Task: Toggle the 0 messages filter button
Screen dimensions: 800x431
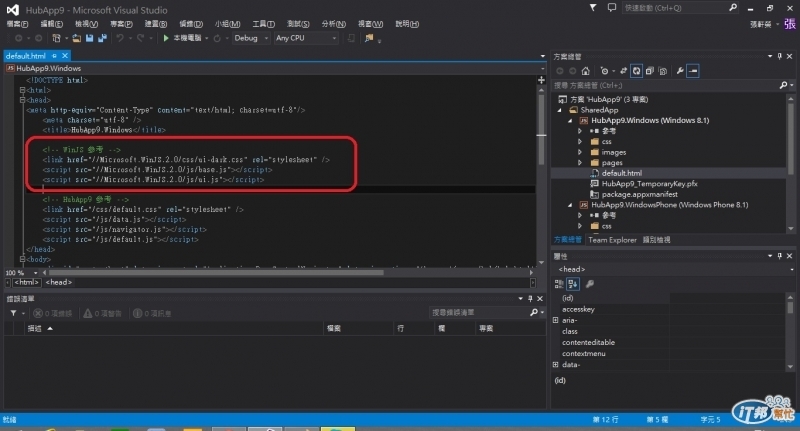Action: (x=152, y=313)
